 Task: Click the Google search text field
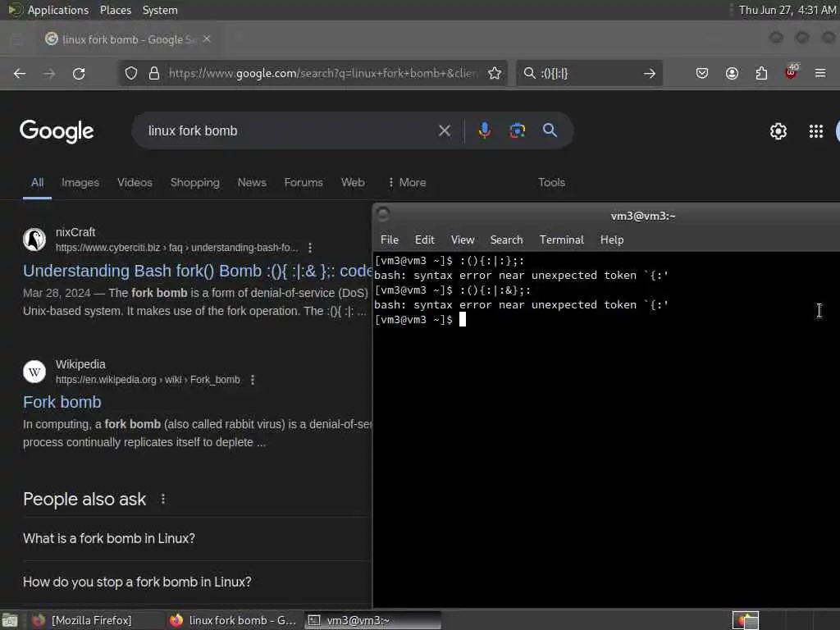[x=290, y=130]
